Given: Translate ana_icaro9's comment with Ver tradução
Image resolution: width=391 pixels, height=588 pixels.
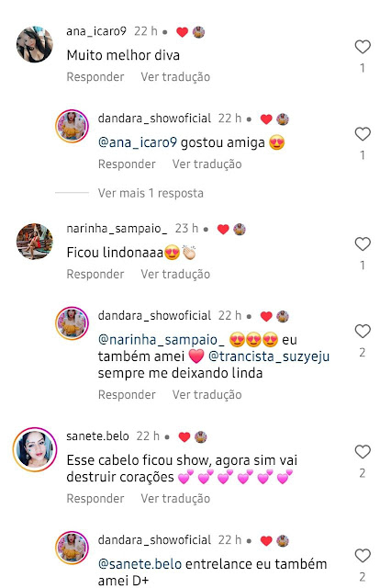Looking at the screenshot, I should [175, 77].
